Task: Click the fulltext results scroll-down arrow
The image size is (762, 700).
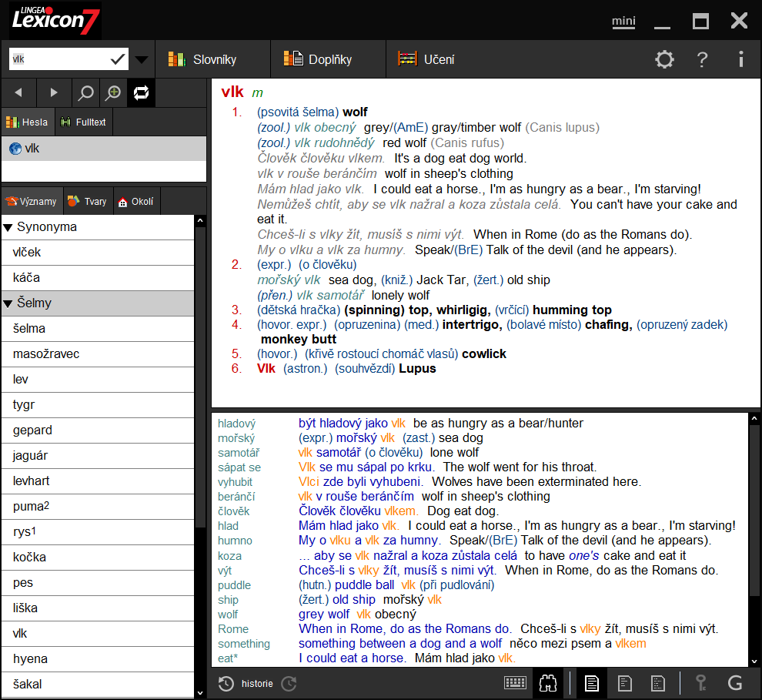Action: pos(754,661)
